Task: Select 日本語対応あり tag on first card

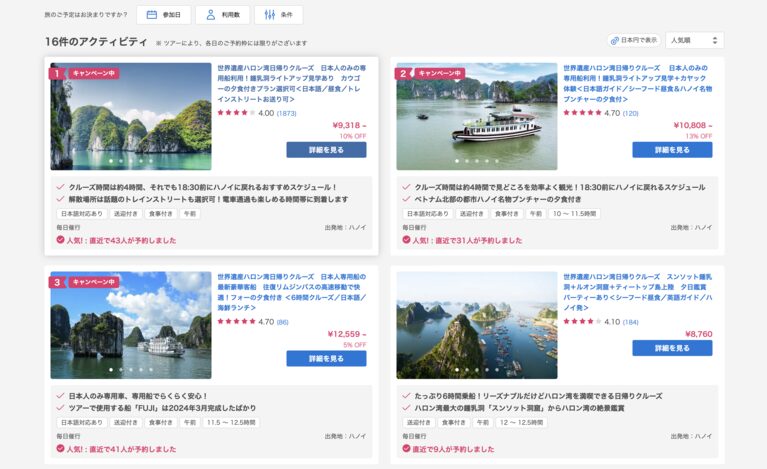Action: tap(81, 214)
